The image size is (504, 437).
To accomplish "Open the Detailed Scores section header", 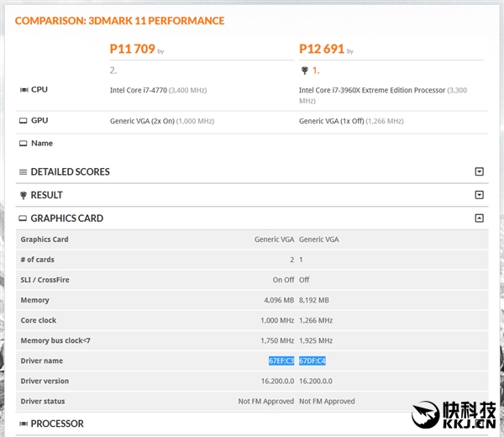I will point(70,171).
